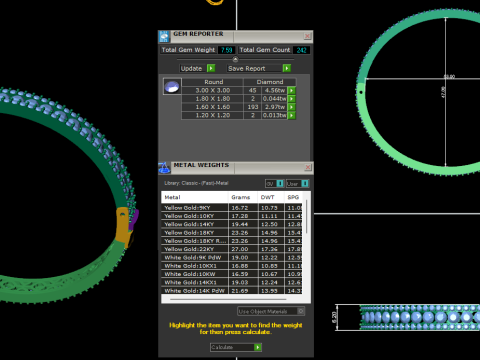The width and height of the screenshot is (480, 360).
Task: Click the 4.56tw weight cell
Action: [275, 90]
